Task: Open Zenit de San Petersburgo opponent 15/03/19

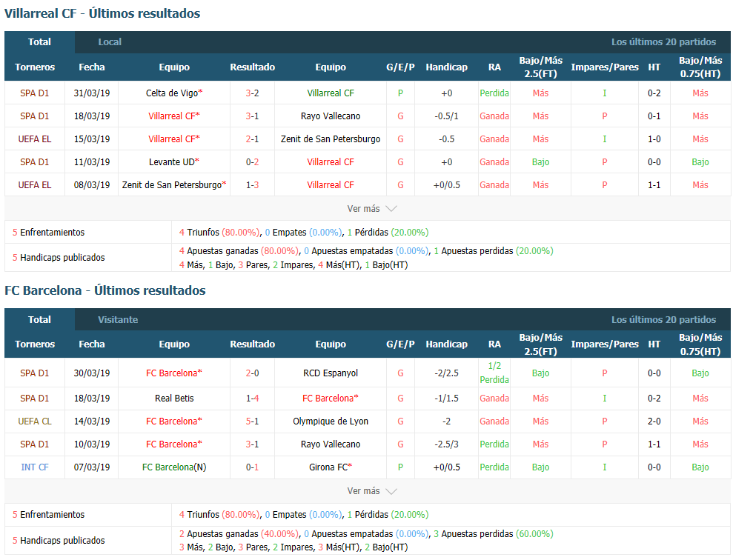Action: (x=331, y=139)
